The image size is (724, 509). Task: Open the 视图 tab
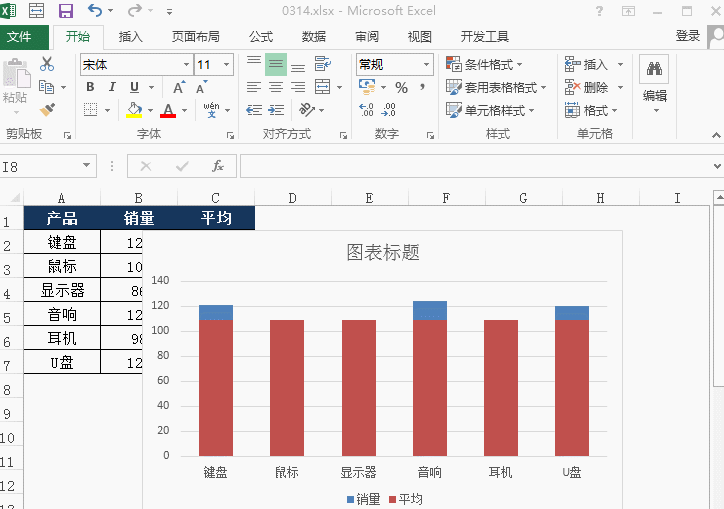point(420,36)
